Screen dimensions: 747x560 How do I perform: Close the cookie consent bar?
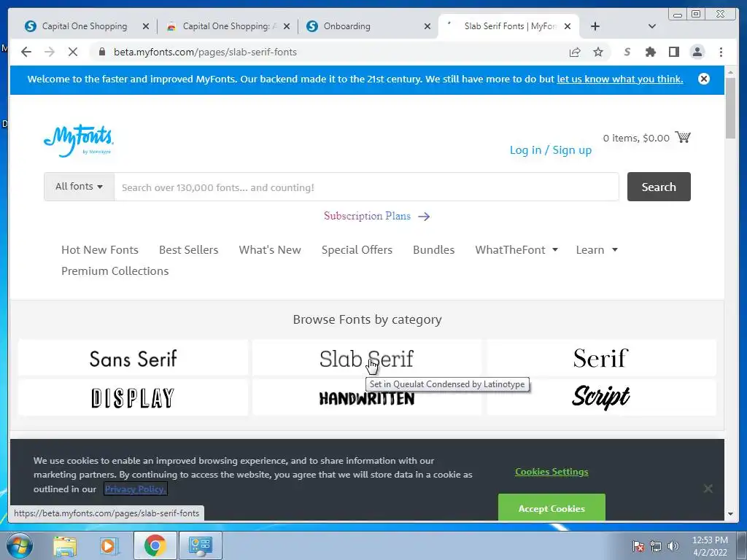(708, 489)
